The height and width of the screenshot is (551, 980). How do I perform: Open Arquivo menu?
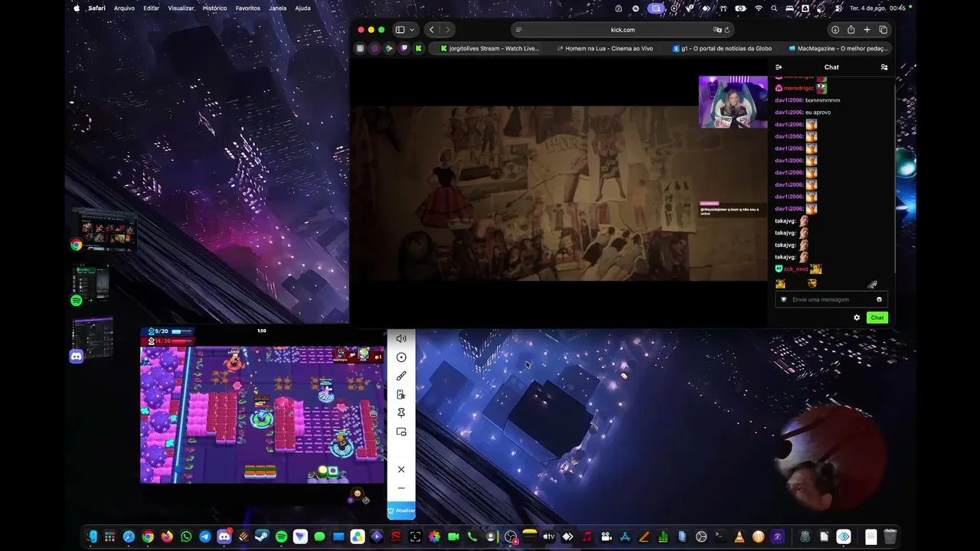[124, 8]
